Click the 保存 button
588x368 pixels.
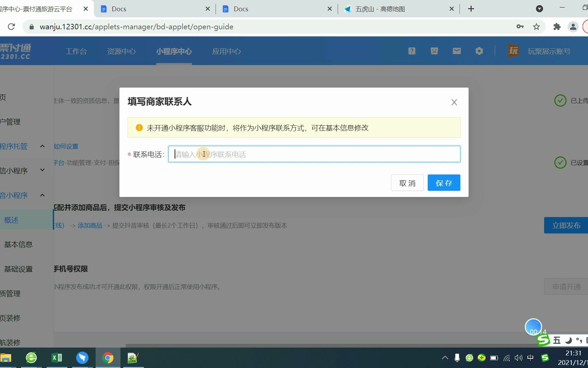tap(444, 183)
